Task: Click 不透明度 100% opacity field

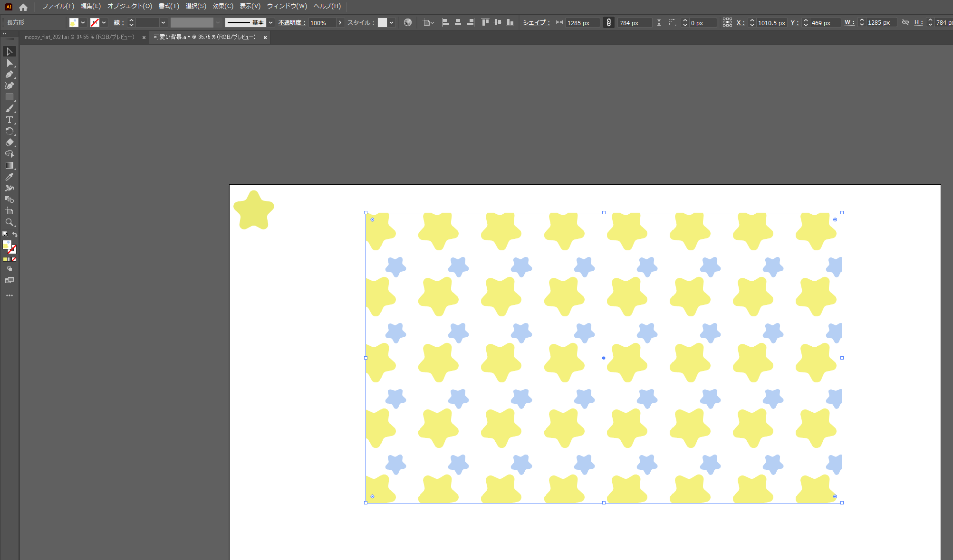Action: click(x=319, y=22)
